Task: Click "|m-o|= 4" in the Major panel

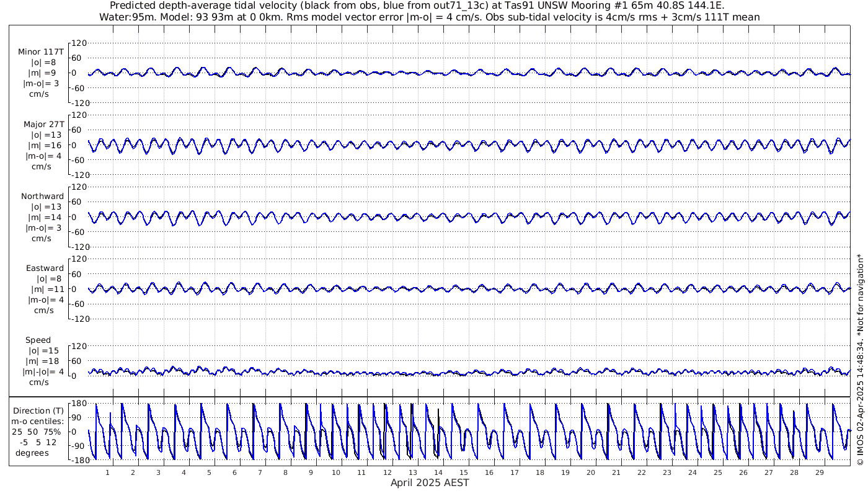Action: [42, 156]
